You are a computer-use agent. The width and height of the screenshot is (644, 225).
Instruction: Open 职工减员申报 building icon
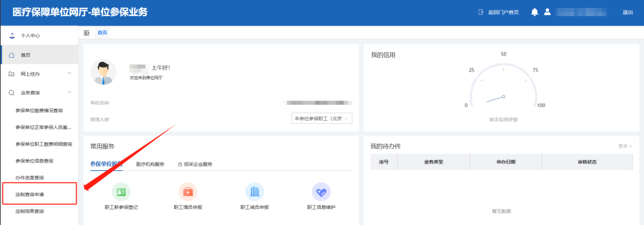[255, 192]
